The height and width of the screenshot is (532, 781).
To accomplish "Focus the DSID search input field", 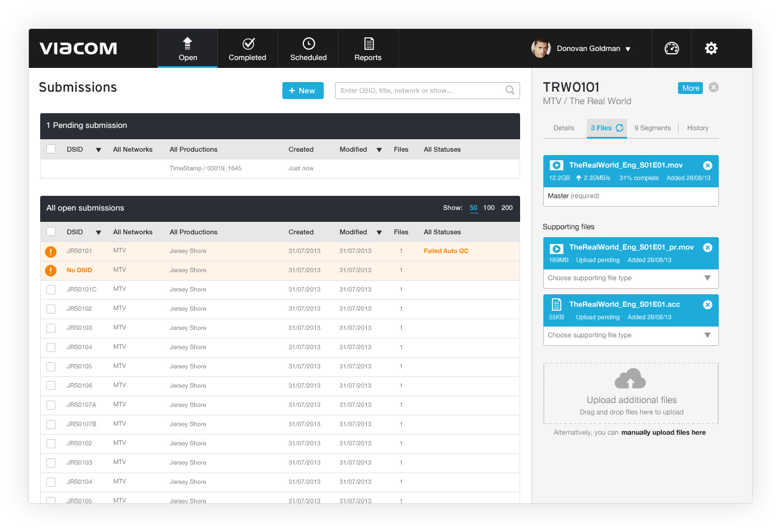I will click(427, 91).
